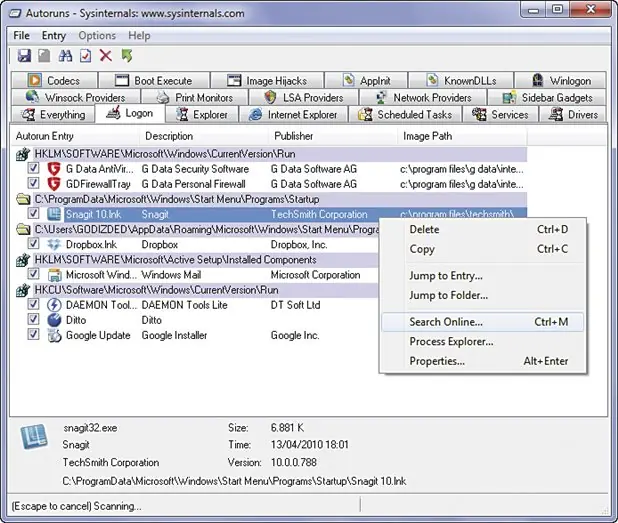
Task: Switch to the Explorer tab
Action: coord(202,115)
